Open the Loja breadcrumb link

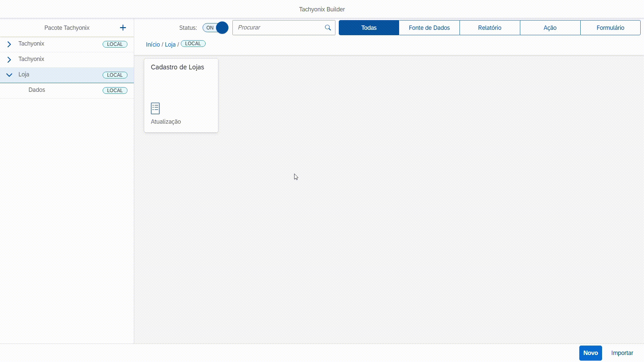point(170,45)
